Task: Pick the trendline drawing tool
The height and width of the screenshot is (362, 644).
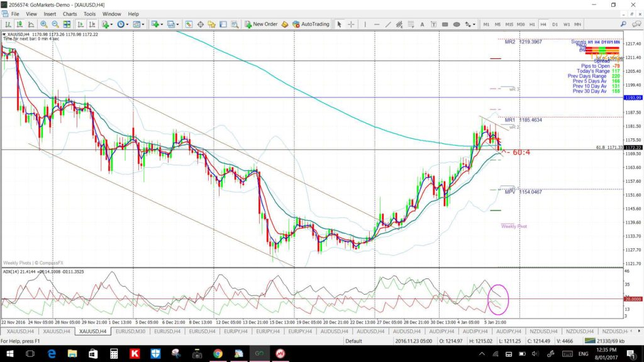Action: (x=387, y=25)
